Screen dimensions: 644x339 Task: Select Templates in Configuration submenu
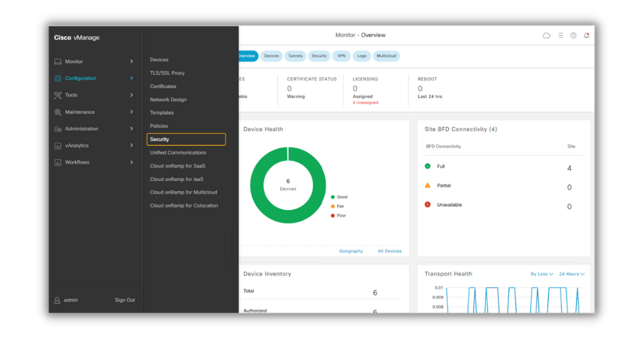coord(162,113)
